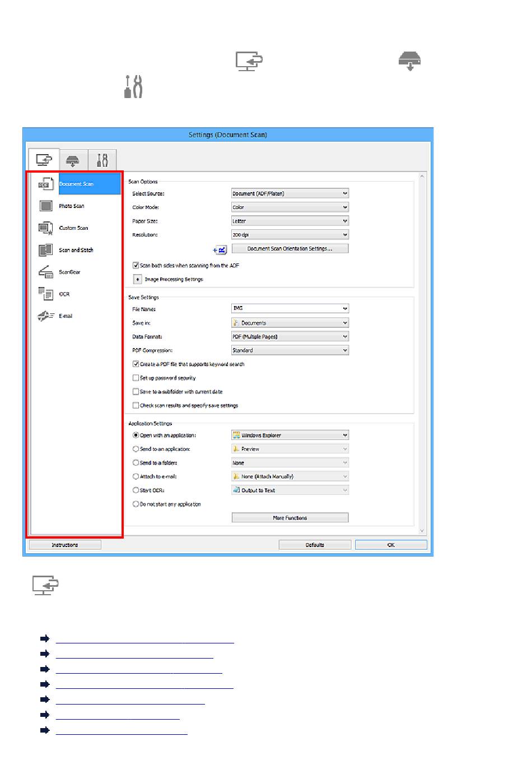Select Start OCR radio button
This screenshot has height=783, width=532.
[x=136, y=490]
